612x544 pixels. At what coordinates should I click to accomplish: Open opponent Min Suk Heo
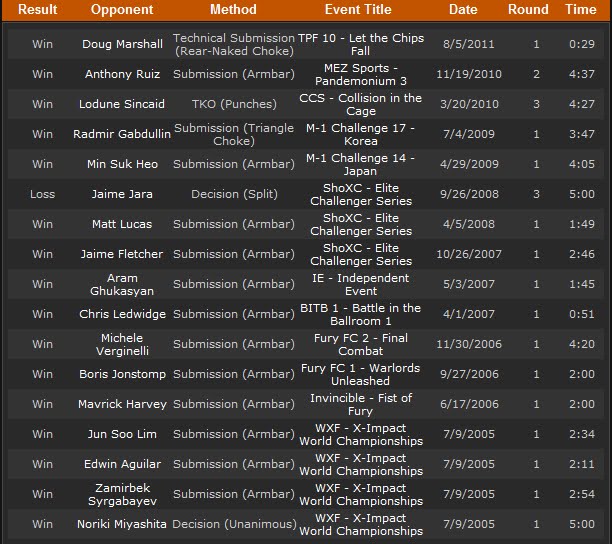pyautogui.click(x=122, y=164)
